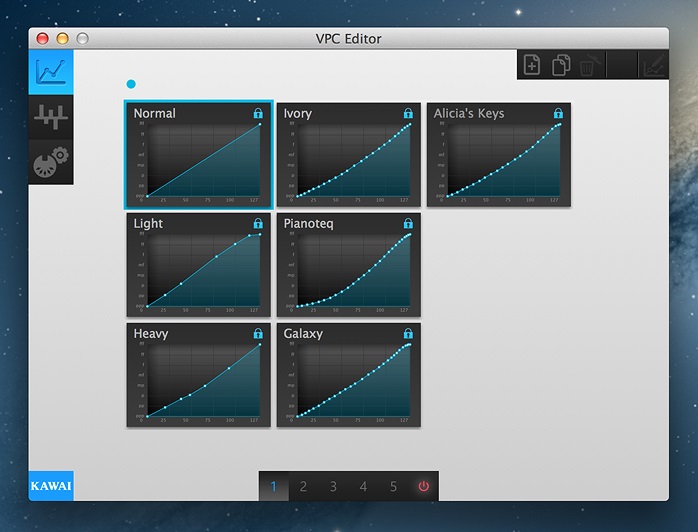Click the lock icon on Normal card
The height and width of the screenshot is (532, 698).
258,113
